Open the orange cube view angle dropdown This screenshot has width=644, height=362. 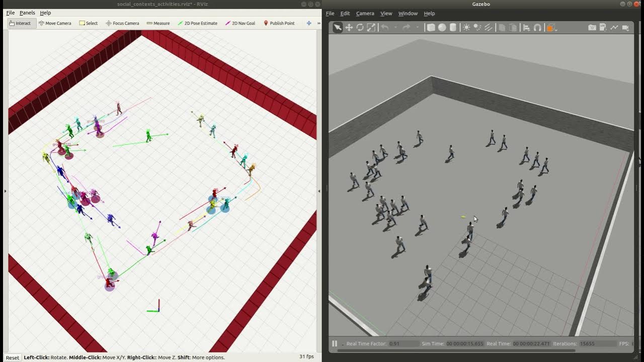pos(551,28)
